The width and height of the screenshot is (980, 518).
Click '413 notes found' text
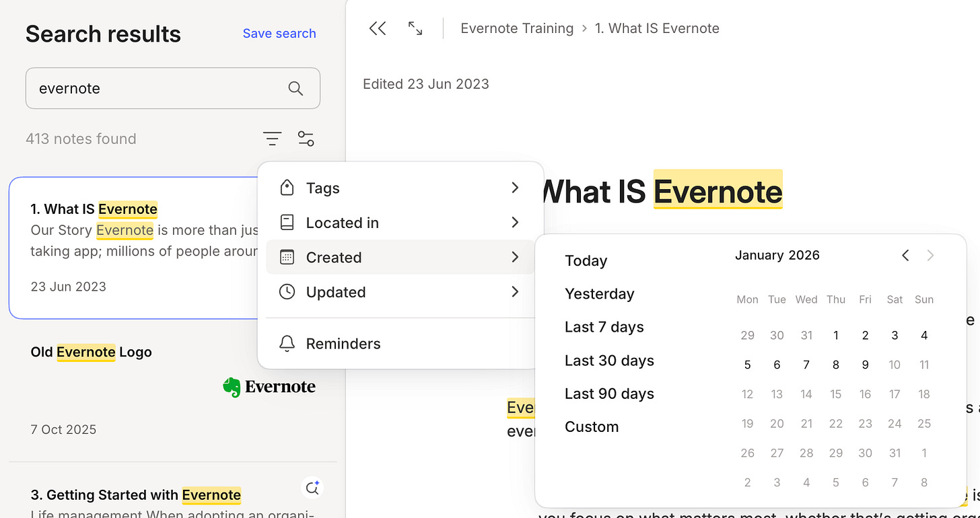(x=81, y=139)
